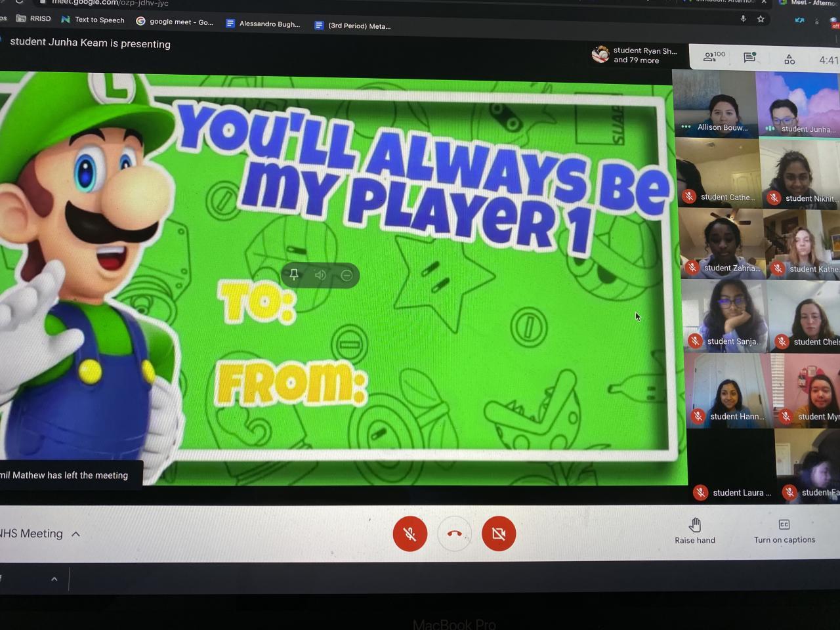Toggle your camera with red camera button
Screen dimensions: 840x630
[x=499, y=534]
